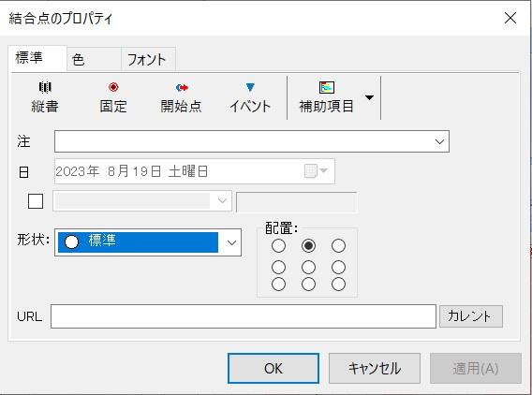Expand the disabled combo next to checkbox
This screenshot has height=395, width=532.
pos(222,200)
